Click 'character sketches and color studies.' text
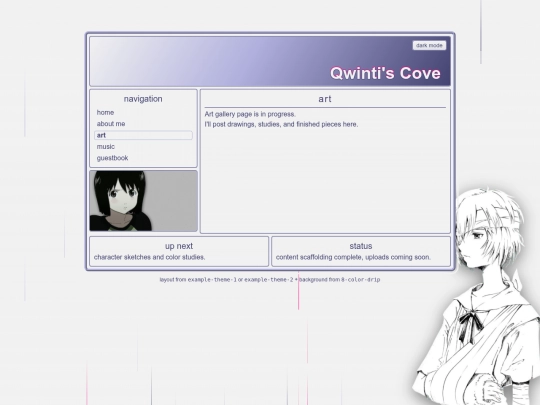 click(149, 257)
